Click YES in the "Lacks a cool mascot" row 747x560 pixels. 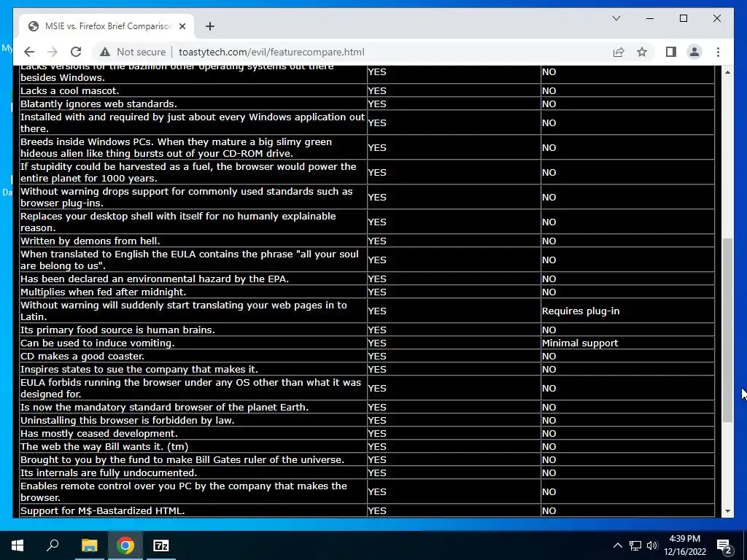pos(377,90)
